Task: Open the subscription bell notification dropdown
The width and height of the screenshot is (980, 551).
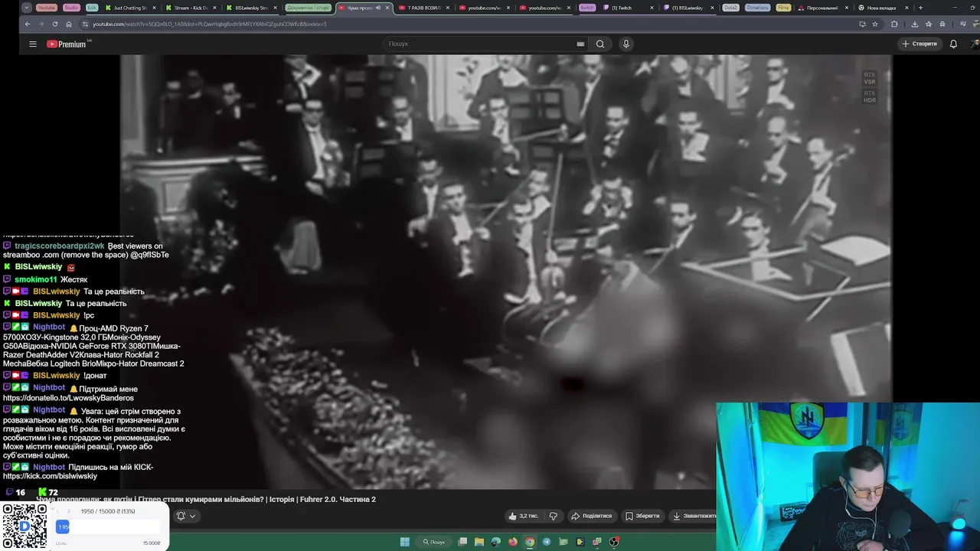Action: (x=186, y=516)
